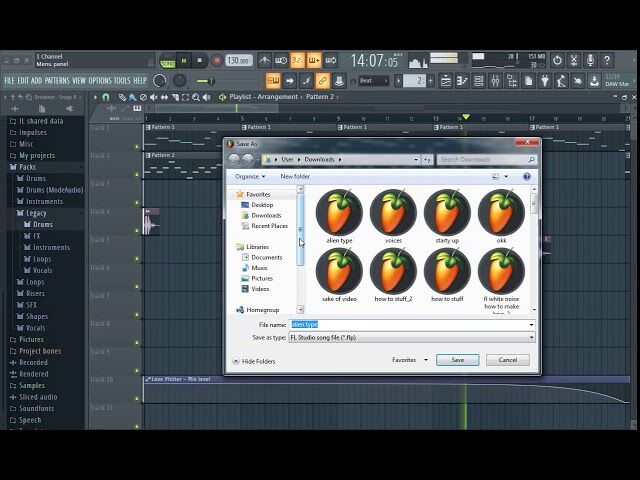Open the Desktop location in Favorites
The image size is (640, 480).
[262, 205]
